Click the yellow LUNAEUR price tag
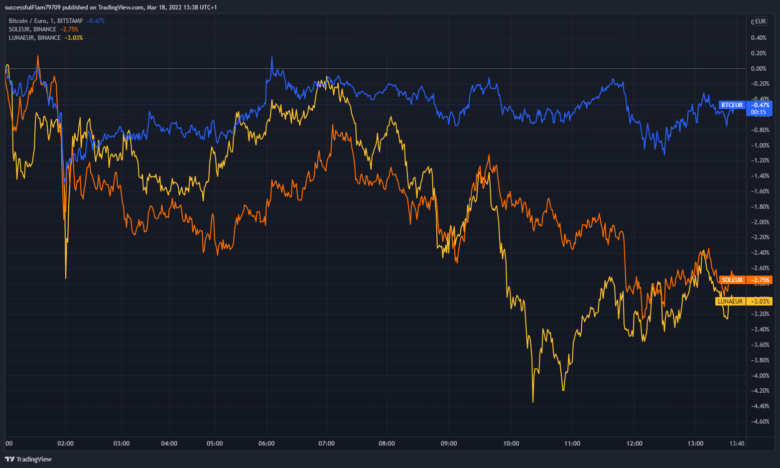Viewport: 780px width, 468px height. pos(730,301)
